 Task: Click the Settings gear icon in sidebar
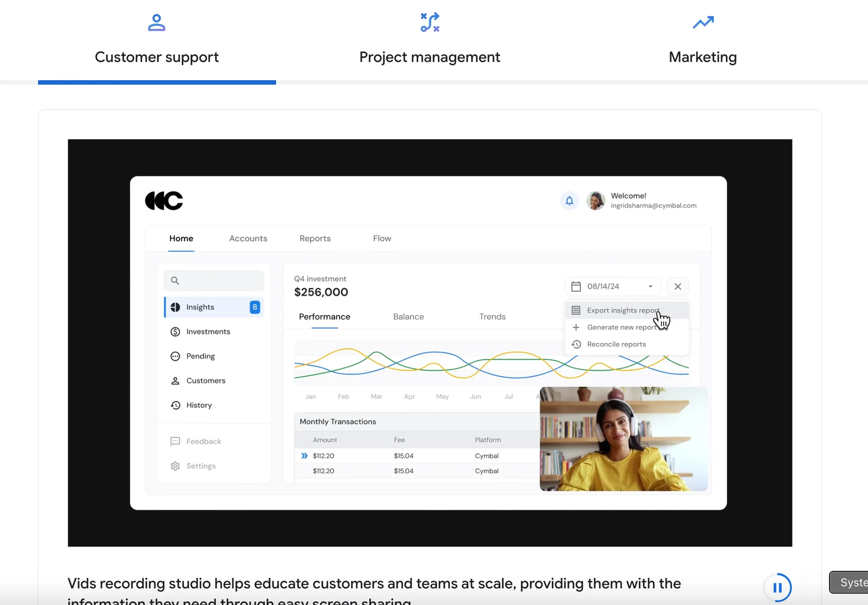[175, 466]
